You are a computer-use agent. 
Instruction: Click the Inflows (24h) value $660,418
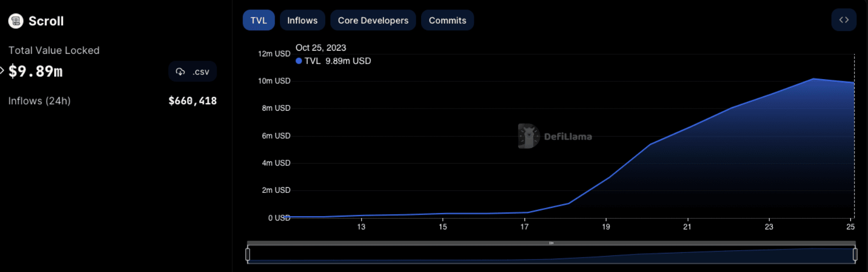pos(192,101)
